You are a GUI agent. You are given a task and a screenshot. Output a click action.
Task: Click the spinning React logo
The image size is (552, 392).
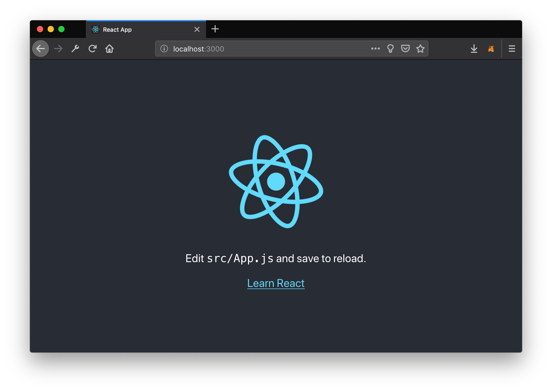(x=276, y=182)
